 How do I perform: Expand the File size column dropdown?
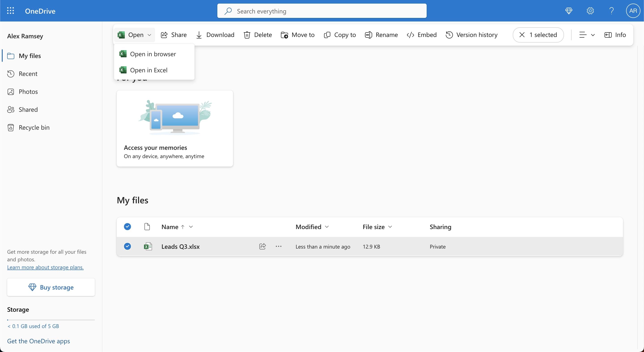pyautogui.click(x=390, y=227)
